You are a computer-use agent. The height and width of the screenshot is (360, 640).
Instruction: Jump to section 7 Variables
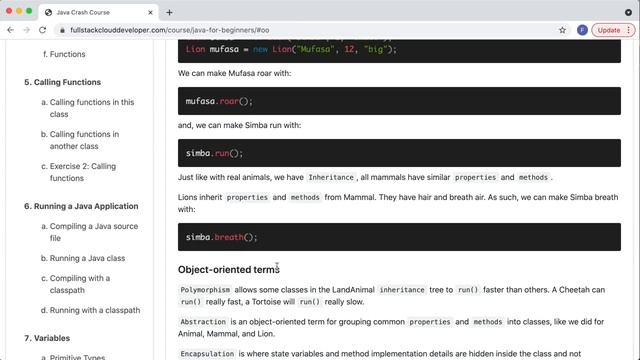coord(47,338)
